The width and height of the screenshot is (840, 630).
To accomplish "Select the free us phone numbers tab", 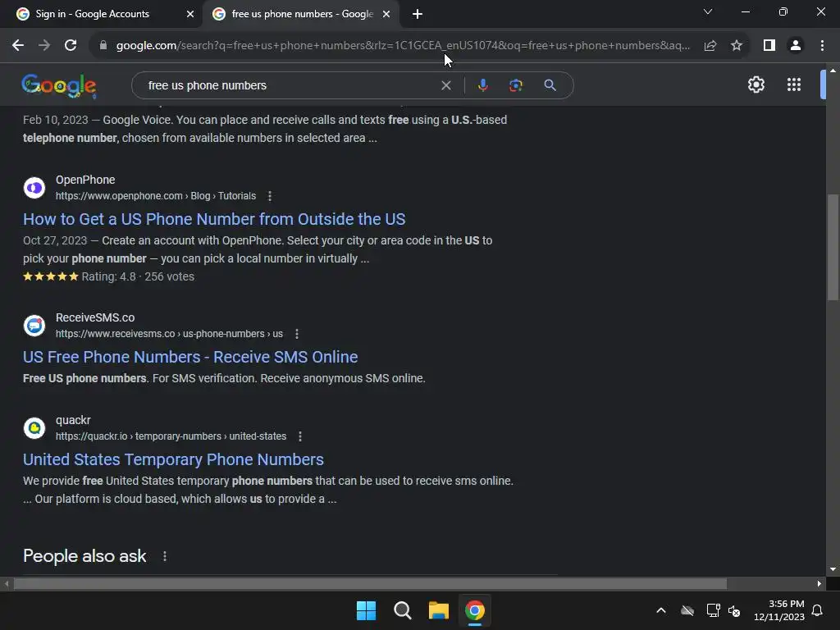I will point(302,14).
